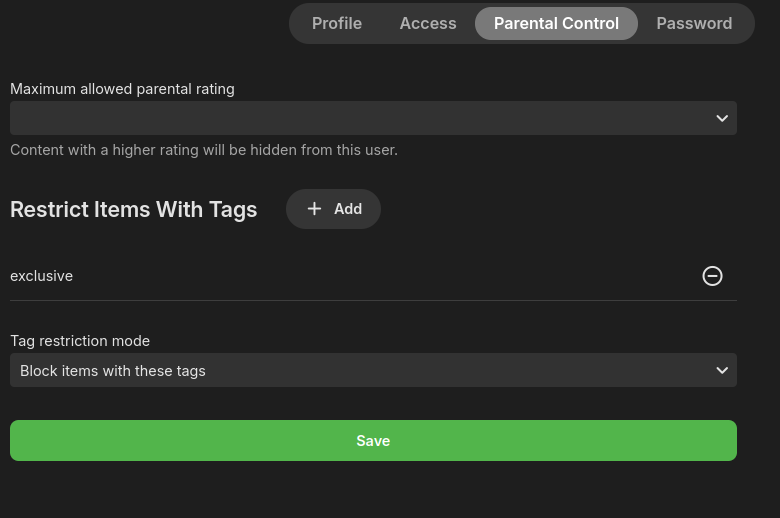Select the Parental Control tab

[x=556, y=23]
